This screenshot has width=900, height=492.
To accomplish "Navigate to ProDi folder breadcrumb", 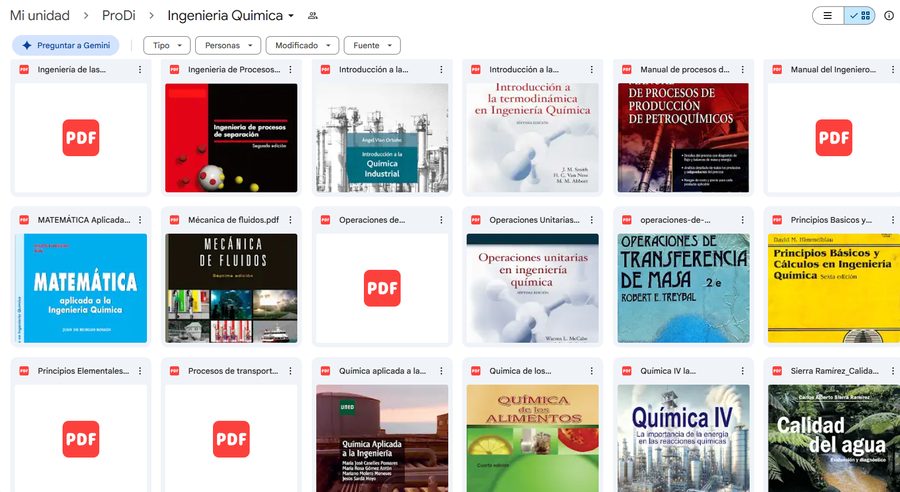I will coord(119,16).
